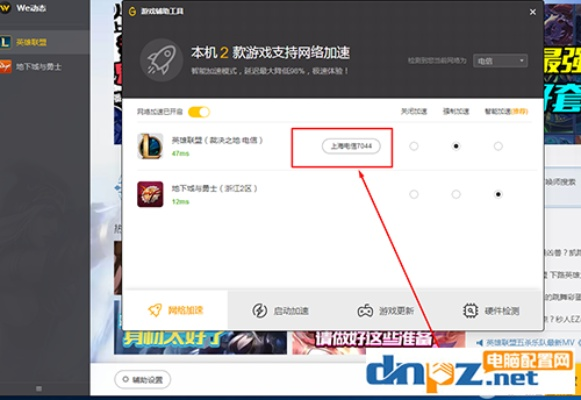Image resolution: width=581 pixels, height=400 pixels.
Task: Select 智能加速 for 英雄联盟
Action: pyautogui.click(x=498, y=146)
